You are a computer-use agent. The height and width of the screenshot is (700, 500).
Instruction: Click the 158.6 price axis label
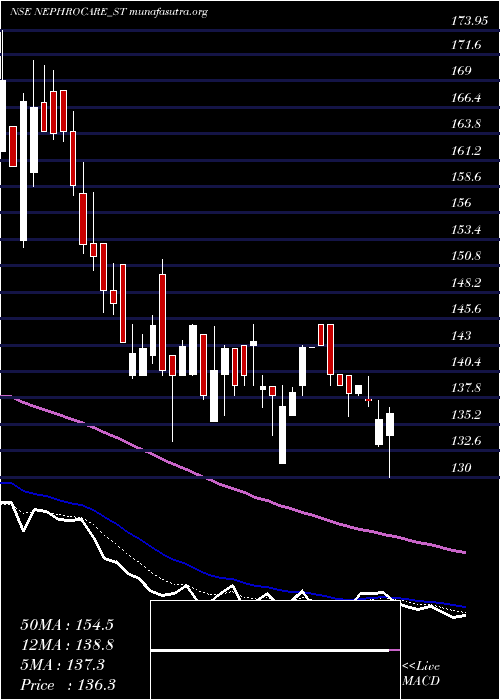coord(467,177)
